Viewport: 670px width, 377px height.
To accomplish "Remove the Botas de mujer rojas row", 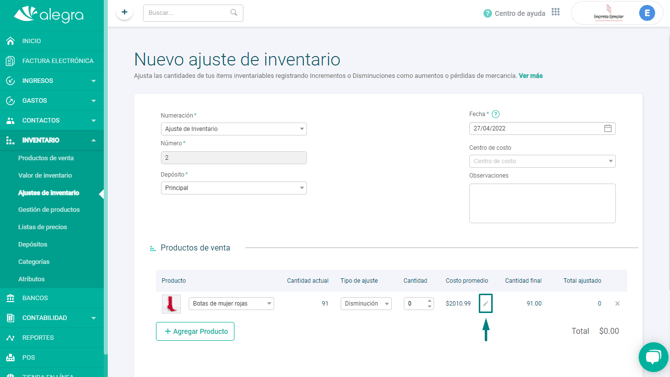I will pos(617,303).
